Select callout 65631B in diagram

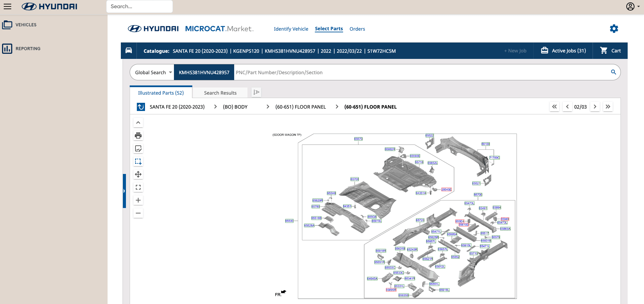point(400,249)
